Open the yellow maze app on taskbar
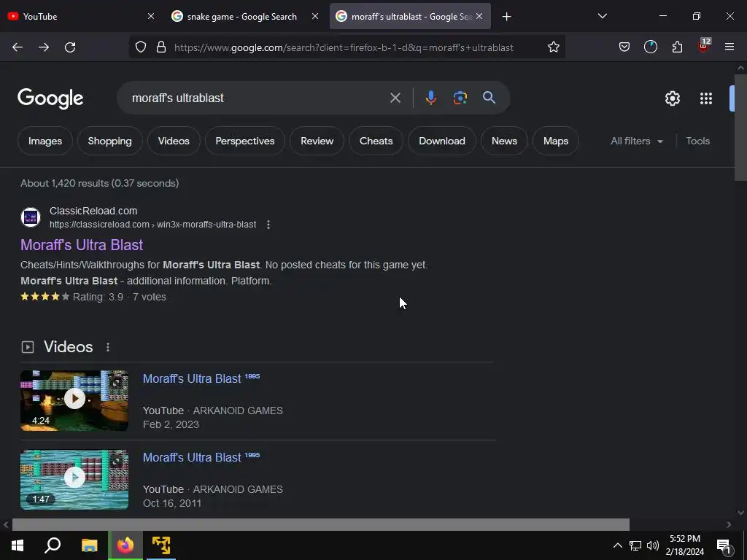This screenshot has height=560, width=747. click(161, 545)
